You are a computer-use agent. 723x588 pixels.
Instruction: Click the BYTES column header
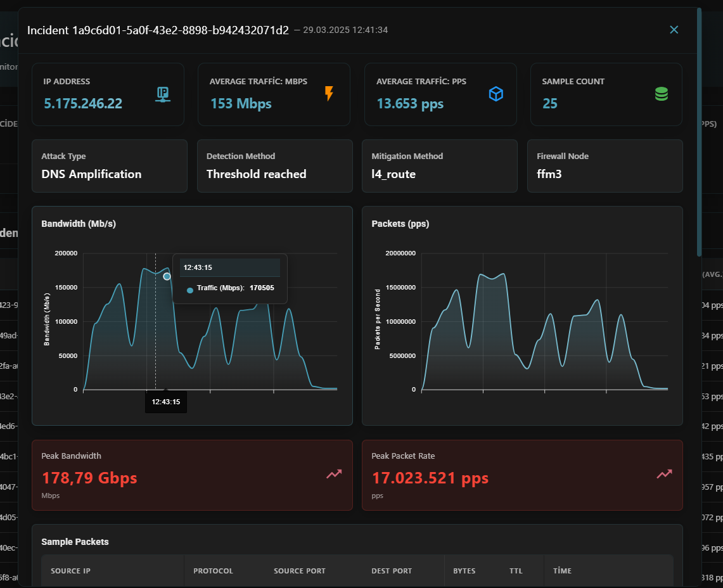(464, 571)
